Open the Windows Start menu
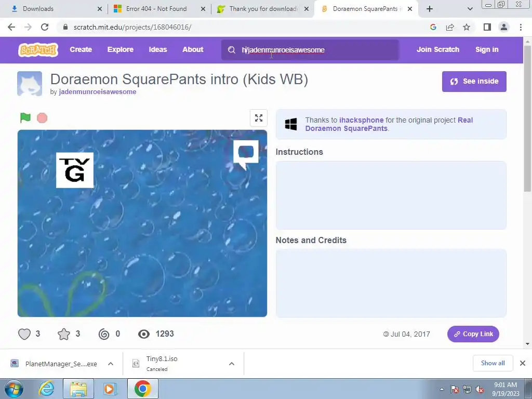 tap(14, 389)
